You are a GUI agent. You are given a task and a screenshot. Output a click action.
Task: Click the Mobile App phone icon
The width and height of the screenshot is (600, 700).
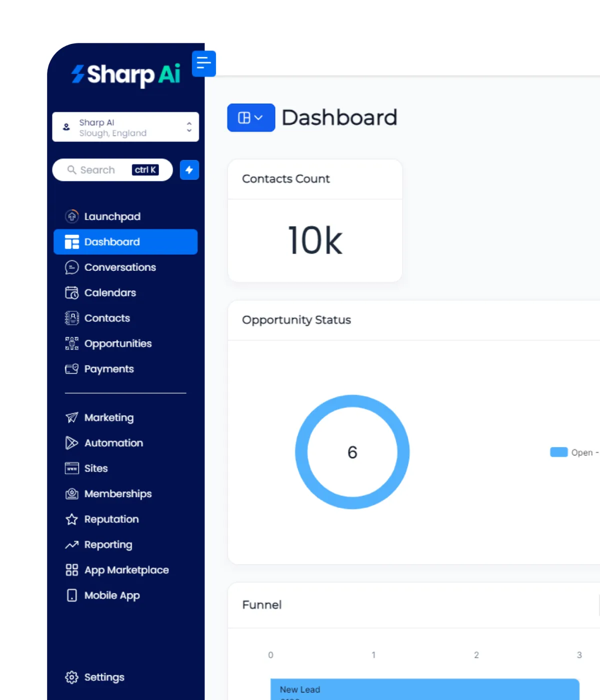pos(72,596)
